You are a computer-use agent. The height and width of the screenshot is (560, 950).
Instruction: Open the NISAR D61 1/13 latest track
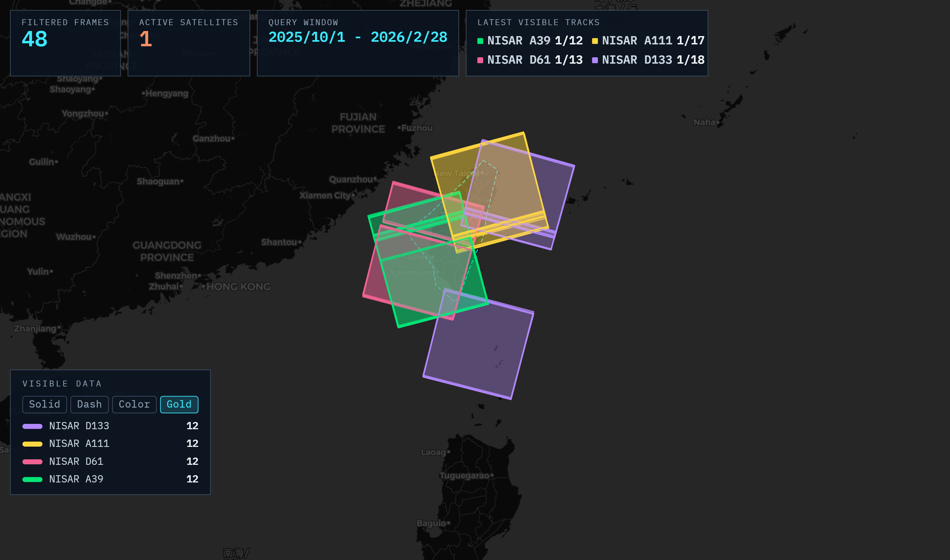[530, 60]
